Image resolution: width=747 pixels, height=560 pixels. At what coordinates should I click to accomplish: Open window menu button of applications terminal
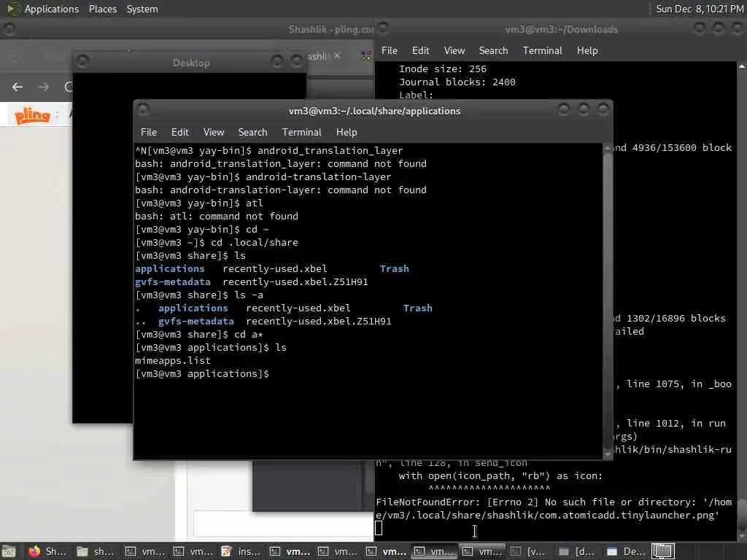pyautogui.click(x=143, y=110)
